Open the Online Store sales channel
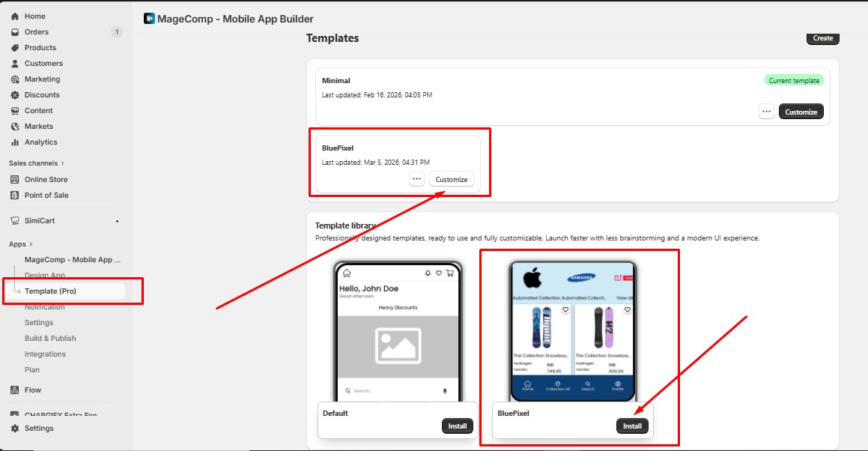Screen dimensions: 868x451 (x=46, y=180)
